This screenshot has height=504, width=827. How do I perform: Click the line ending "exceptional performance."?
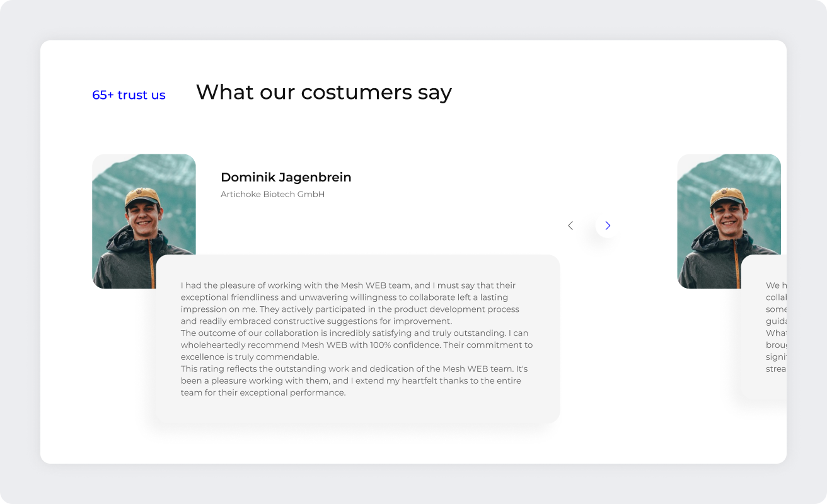click(x=263, y=392)
